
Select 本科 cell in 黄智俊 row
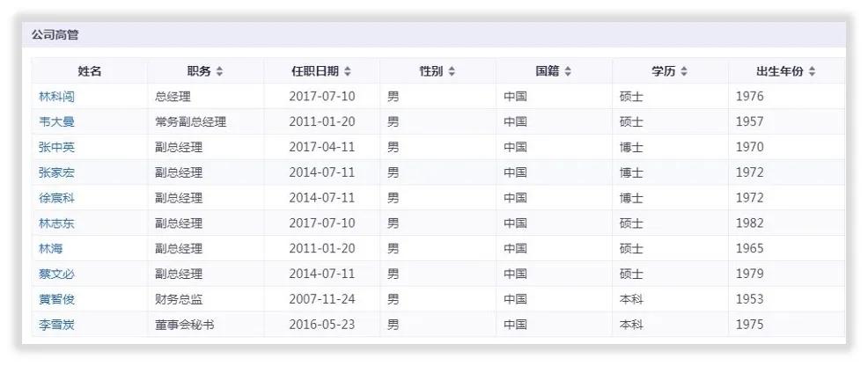(x=671, y=300)
